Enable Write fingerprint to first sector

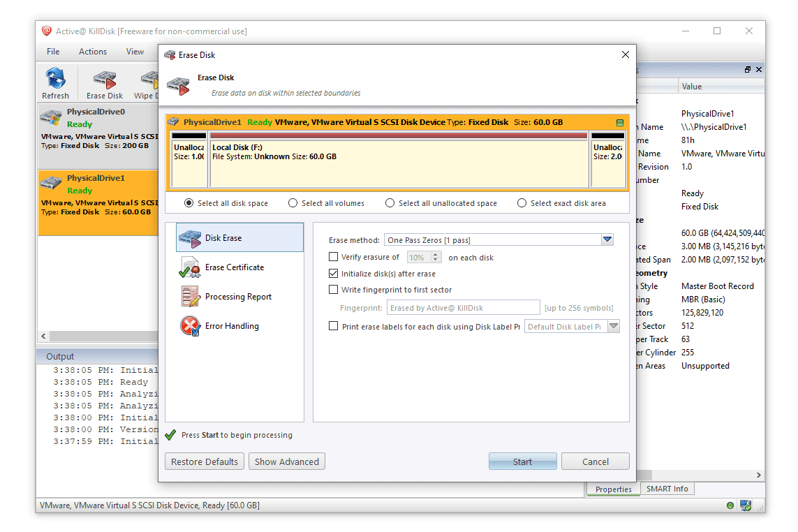pyautogui.click(x=334, y=290)
